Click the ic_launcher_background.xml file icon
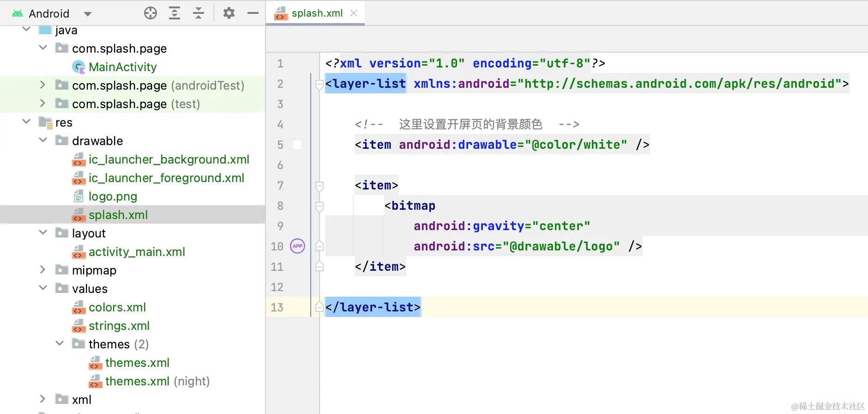The image size is (868, 414). (79, 159)
